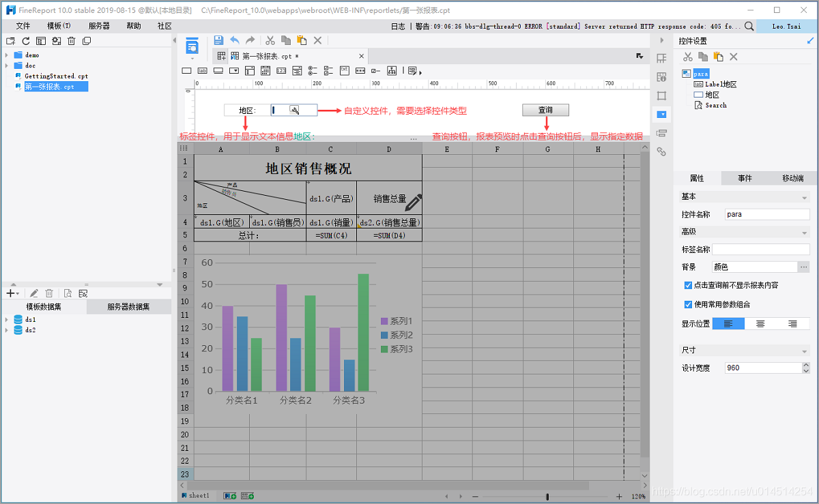Screen dimensions: 819x504
Task: Expand the doc folder
Action: point(6,65)
